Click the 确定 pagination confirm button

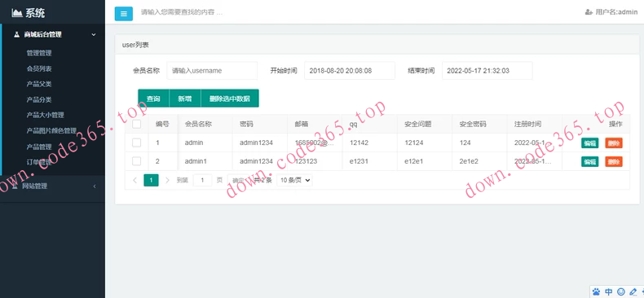coord(238,180)
